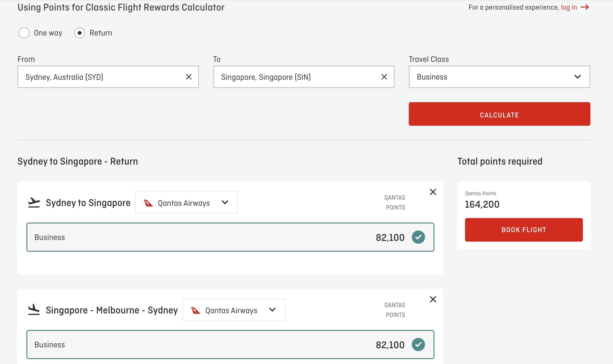The width and height of the screenshot is (613, 364).
Task: Click the arriving plane icon
Action: (34, 310)
